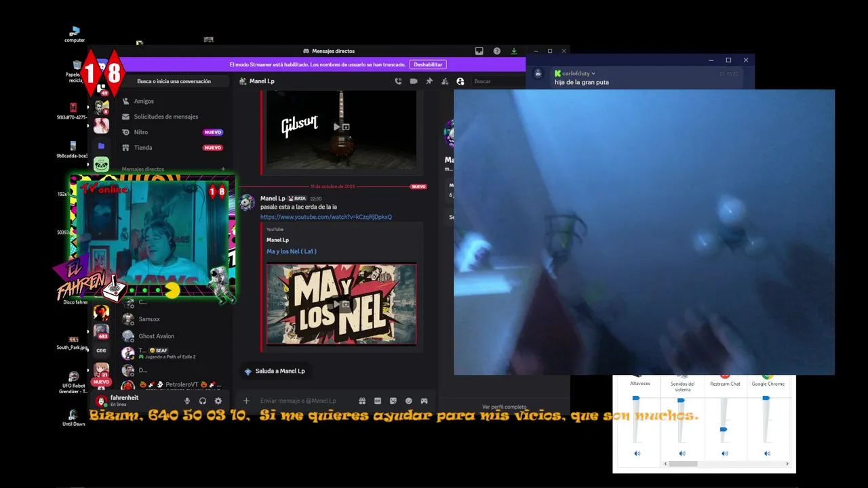Open fahrenheit user panel avatar
The width and height of the screenshot is (868, 488).
pos(101,401)
